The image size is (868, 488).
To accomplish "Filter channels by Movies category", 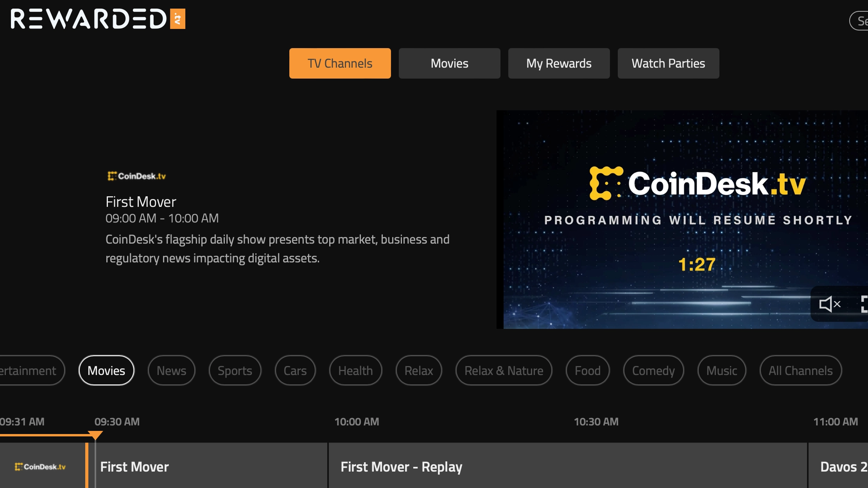I will 106,370.
